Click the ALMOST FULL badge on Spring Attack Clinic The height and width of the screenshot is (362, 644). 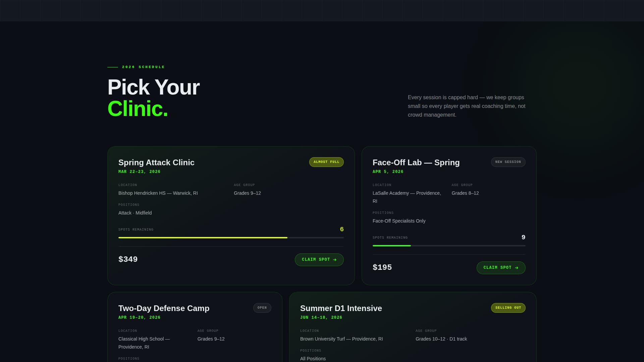(x=326, y=162)
